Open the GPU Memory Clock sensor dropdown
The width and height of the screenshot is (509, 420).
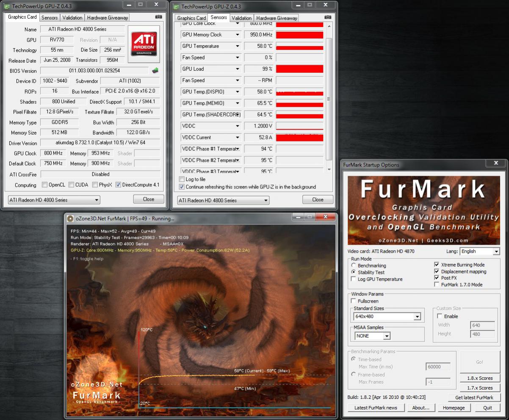point(238,35)
